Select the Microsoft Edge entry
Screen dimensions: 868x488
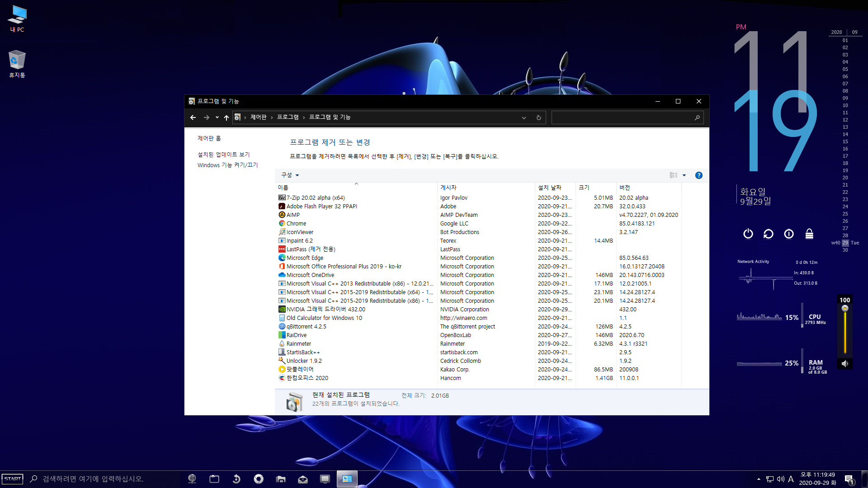pyautogui.click(x=479, y=258)
